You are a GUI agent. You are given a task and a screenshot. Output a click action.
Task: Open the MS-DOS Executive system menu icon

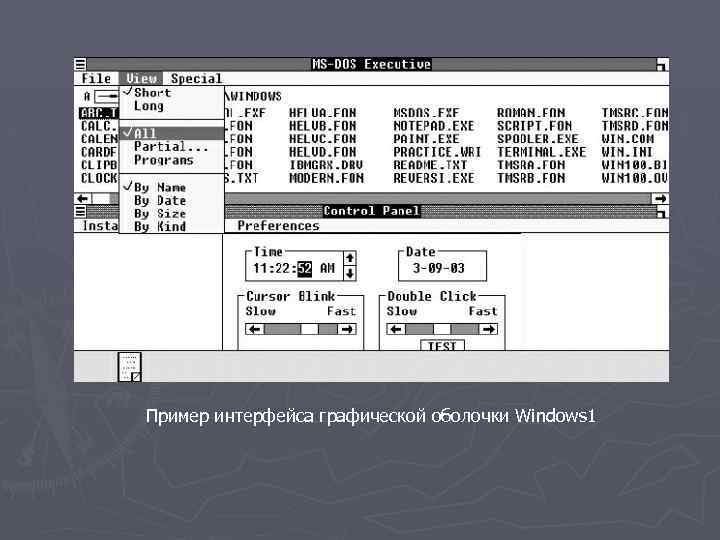(80, 64)
